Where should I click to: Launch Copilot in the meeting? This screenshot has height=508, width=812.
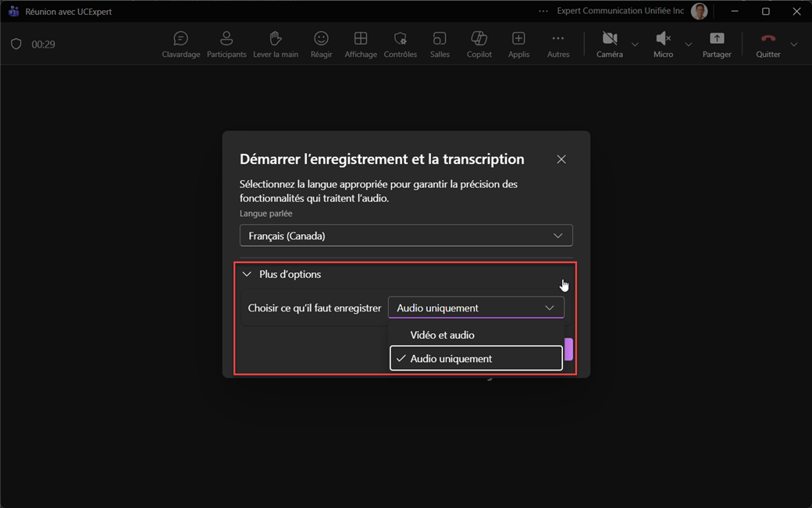(x=479, y=44)
